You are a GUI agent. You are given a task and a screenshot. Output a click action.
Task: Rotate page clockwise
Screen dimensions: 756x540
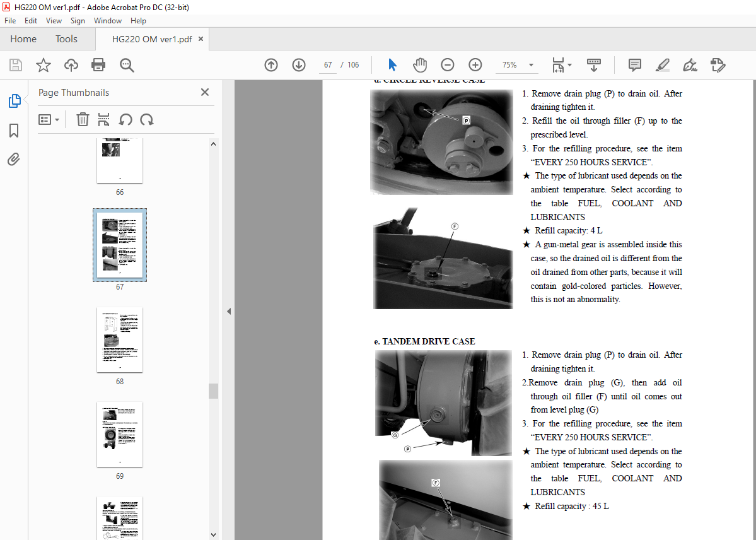click(147, 119)
